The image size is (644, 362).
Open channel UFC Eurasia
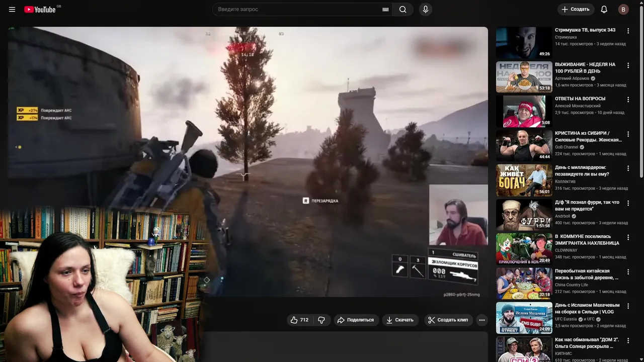(x=567, y=319)
